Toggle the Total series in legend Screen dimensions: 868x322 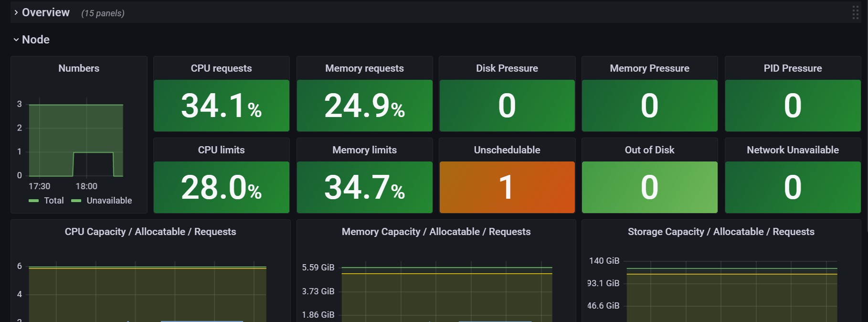coord(54,201)
